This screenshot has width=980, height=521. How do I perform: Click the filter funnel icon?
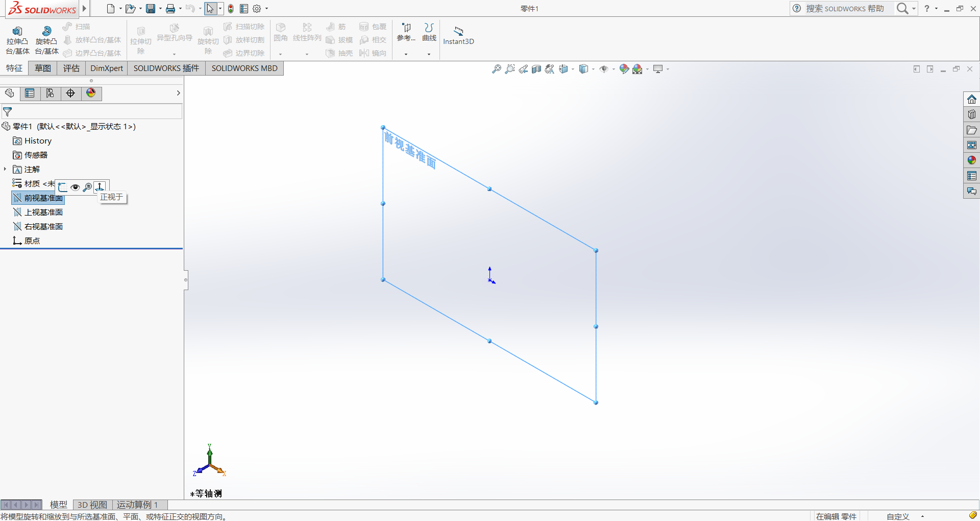(8, 112)
